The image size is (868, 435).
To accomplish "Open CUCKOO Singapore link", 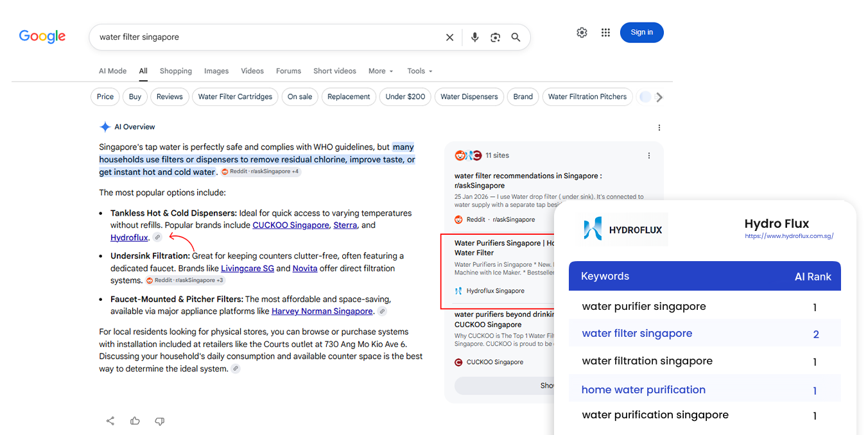I will (x=291, y=225).
